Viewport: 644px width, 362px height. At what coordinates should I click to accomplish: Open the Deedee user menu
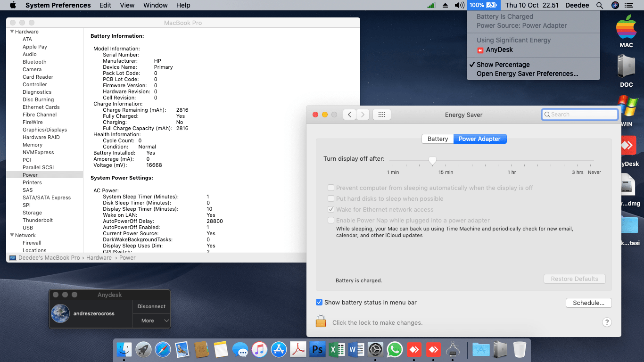(x=577, y=5)
